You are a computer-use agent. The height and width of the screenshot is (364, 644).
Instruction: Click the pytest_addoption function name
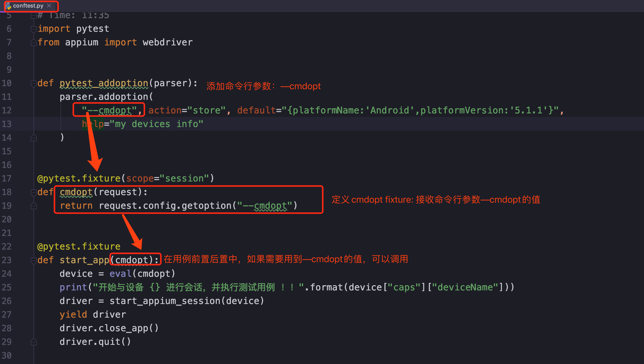point(104,83)
